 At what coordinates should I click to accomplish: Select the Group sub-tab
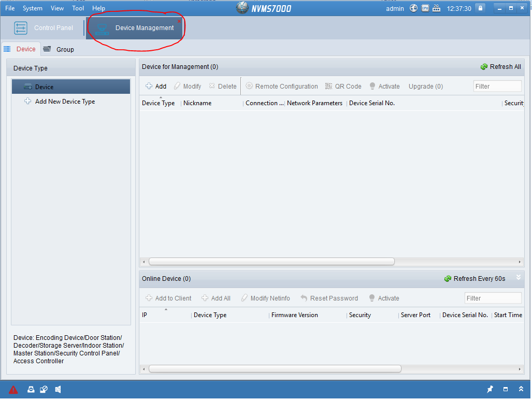point(59,50)
